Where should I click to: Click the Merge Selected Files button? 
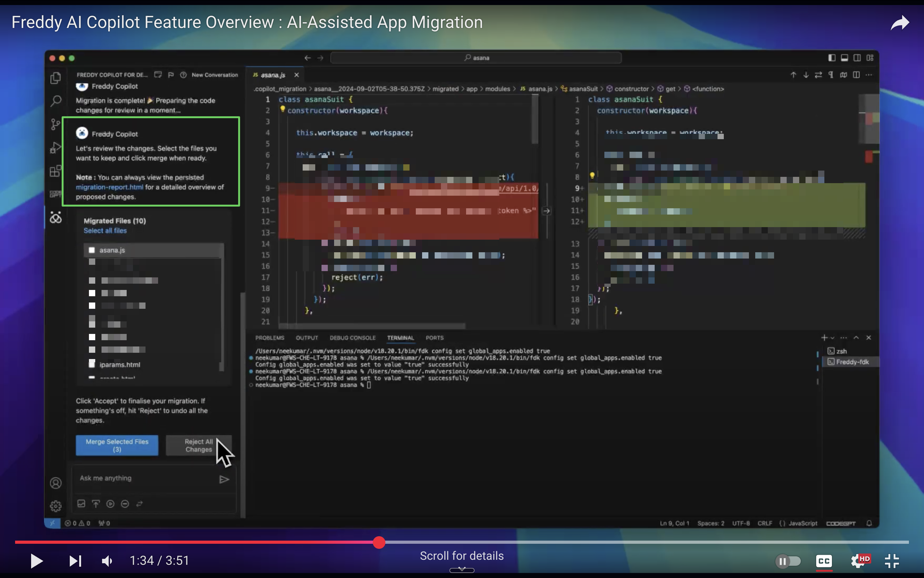[x=117, y=445]
